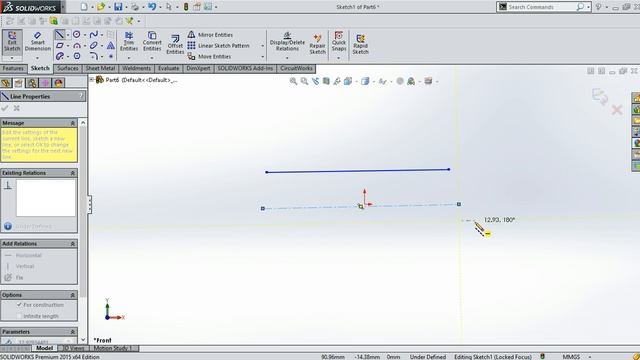
Task: Open Circle tool dropdown arrow
Action: pos(84,35)
